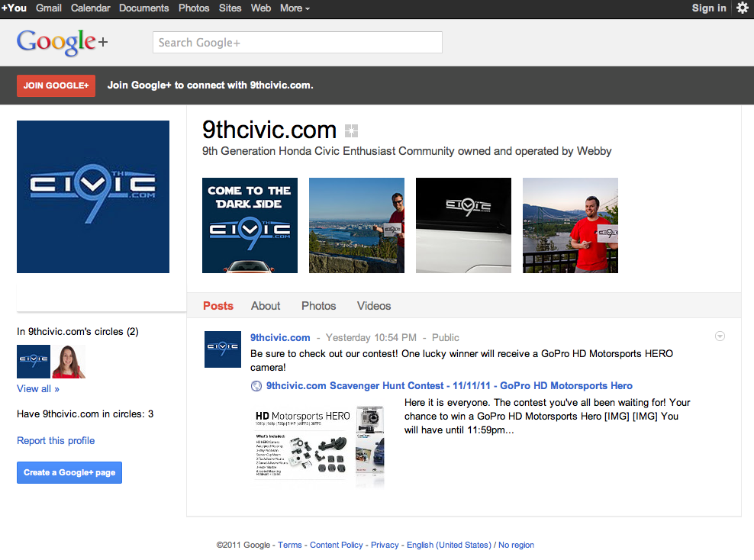Click the No region footer link
Image resolution: width=754 pixels, height=560 pixels.
(x=516, y=545)
